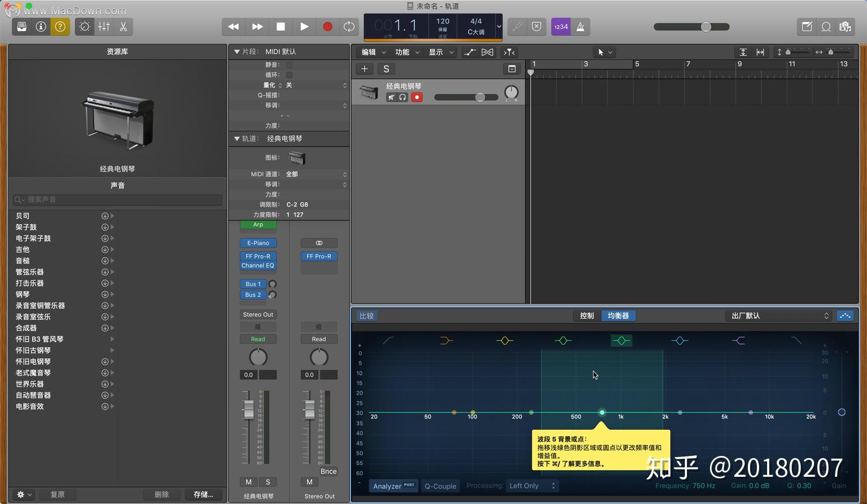Open the Note Pads icon
Viewport: 867px width, 504px height.
pos(807,27)
